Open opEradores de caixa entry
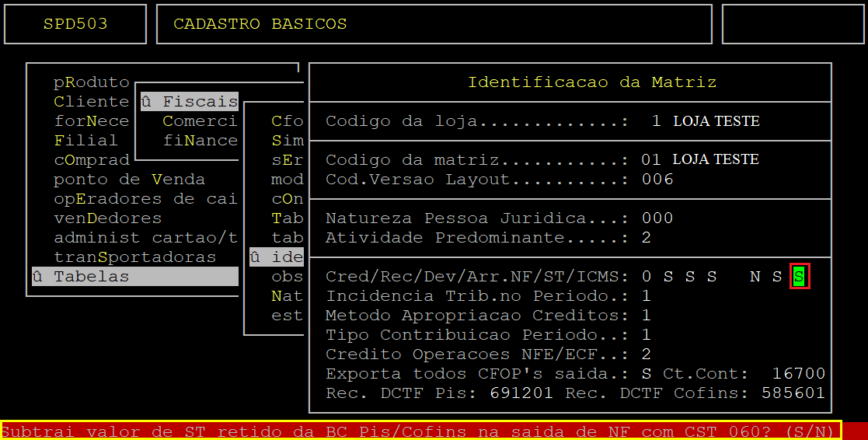Viewport: 868px width, 440px height. tap(145, 199)
